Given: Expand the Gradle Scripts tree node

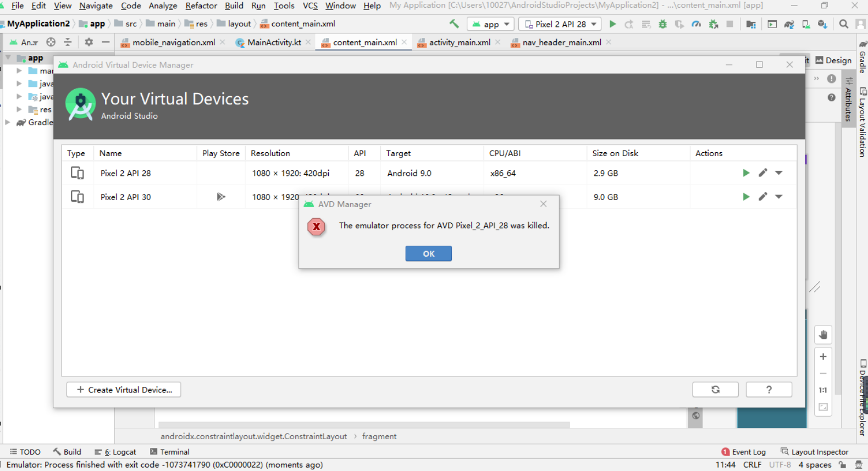Looking at the screenshot, I should 7,122.
